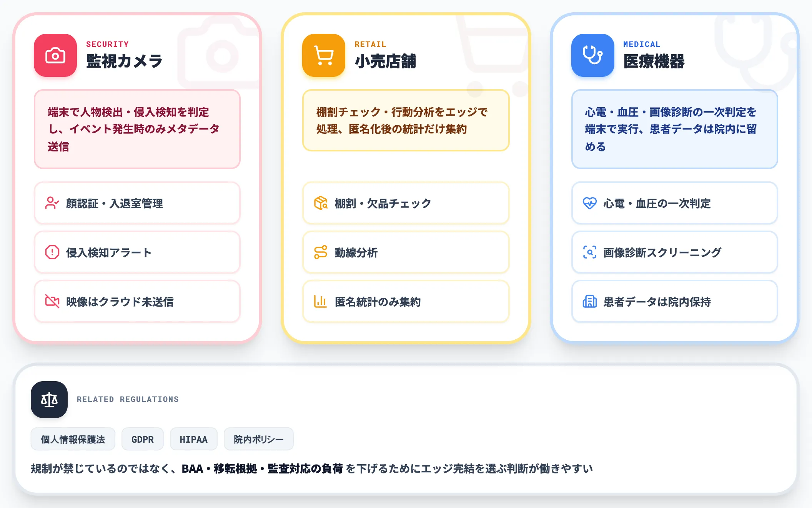Screen dimensions: 812x508
Task: Click the blue stethoscope icon
Action: click(x=592, y=55)
